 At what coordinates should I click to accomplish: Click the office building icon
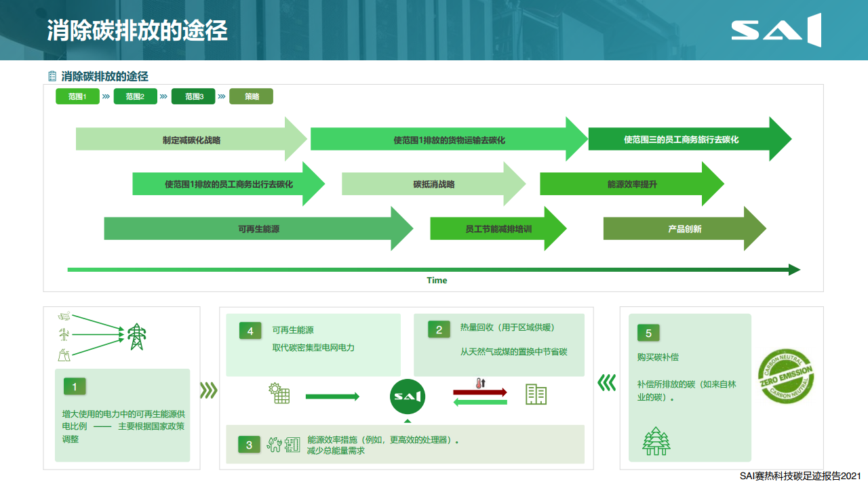pyautogui.click(x=536, y=394)
